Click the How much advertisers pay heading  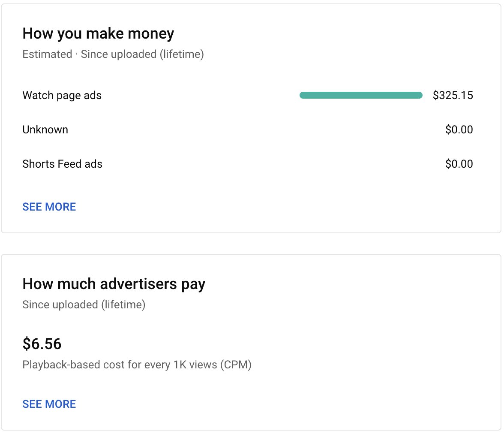click(x=114, y=284)
